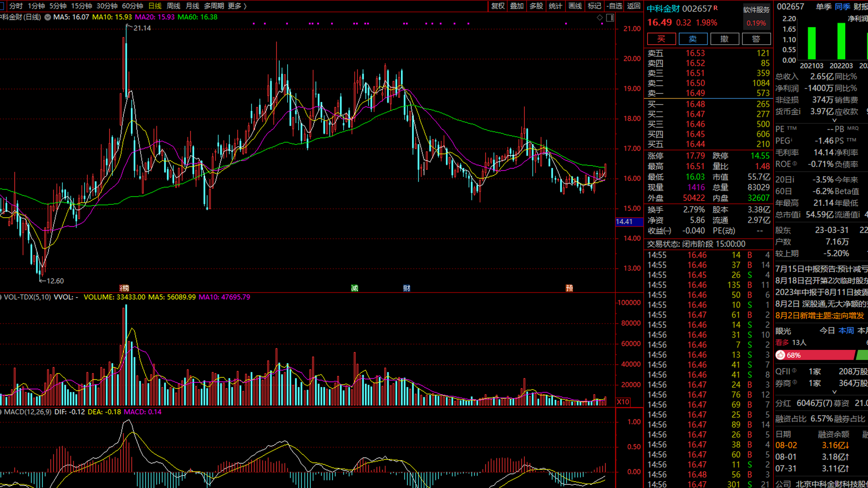Toggle the side panel layout icon
Image resolution: width=868 pixels, height=488 pixels.
coord(610,18)
